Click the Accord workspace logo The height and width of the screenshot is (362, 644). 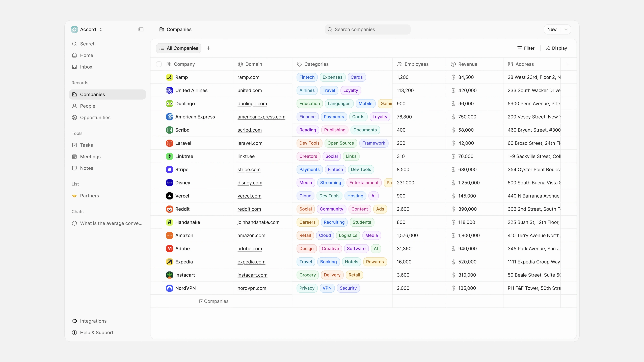[x=74, y=29]
